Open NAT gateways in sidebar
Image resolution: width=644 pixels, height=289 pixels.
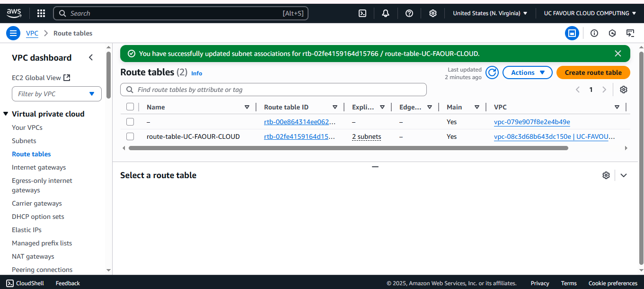point(33,256)
